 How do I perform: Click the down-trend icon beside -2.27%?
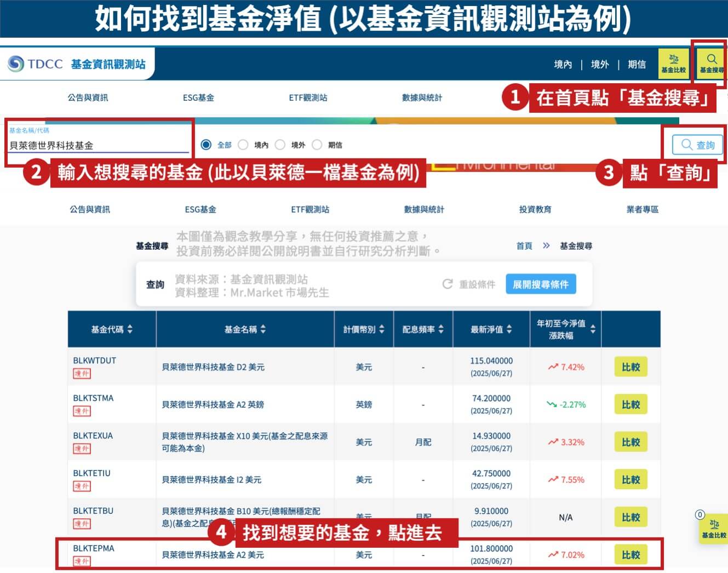pyautogui.click(x=552, y=404)
